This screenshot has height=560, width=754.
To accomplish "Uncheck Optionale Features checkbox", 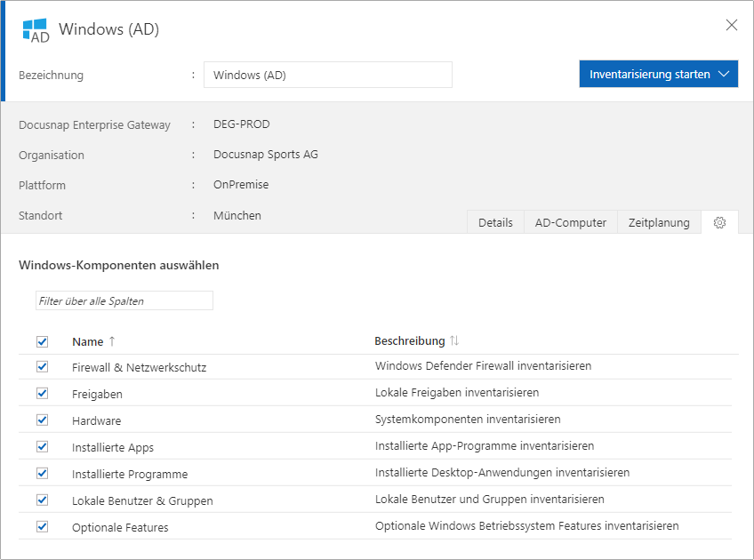I will (43, 527).
